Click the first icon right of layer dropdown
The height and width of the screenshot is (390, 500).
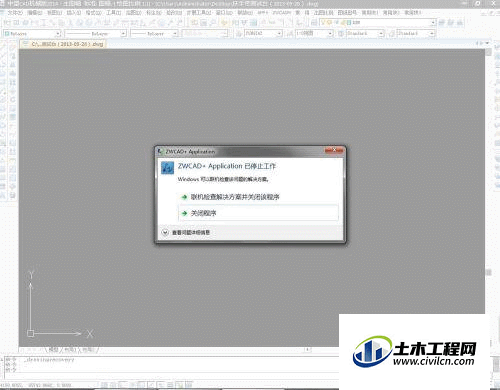coord(442,23)
